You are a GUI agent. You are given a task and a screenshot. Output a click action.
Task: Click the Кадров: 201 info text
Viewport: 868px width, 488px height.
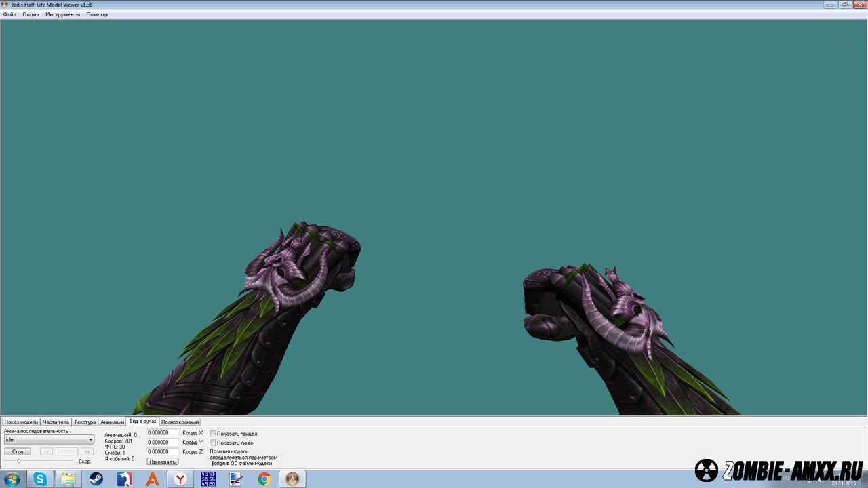click(x=119, y=441)
